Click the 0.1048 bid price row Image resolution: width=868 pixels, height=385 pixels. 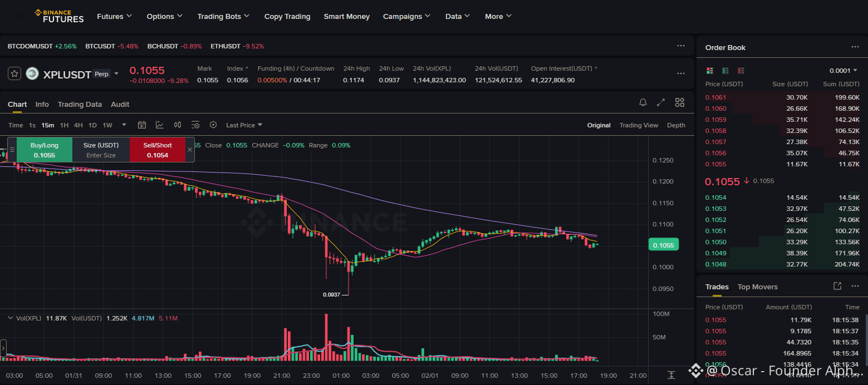pos(782,264)
